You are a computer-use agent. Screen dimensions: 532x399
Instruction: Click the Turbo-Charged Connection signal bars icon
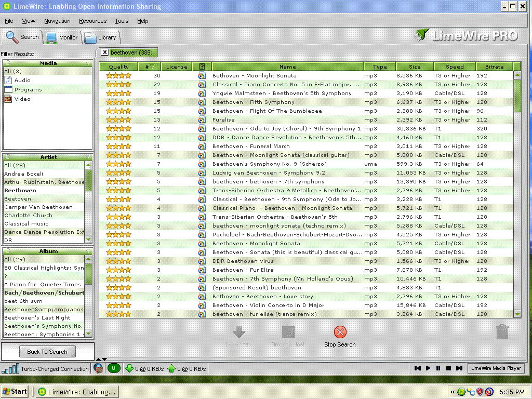point(10,369)
